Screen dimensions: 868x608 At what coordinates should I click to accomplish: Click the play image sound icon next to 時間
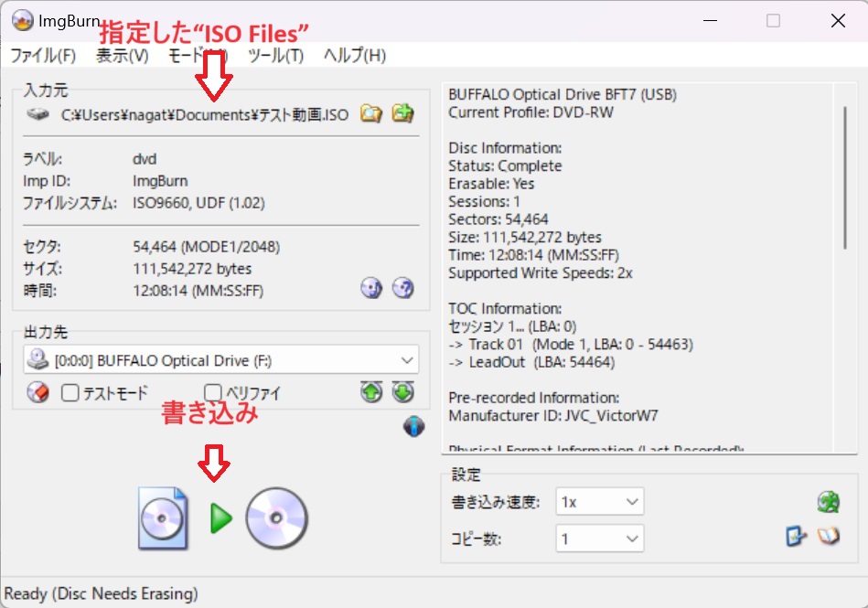coord(371,288)
